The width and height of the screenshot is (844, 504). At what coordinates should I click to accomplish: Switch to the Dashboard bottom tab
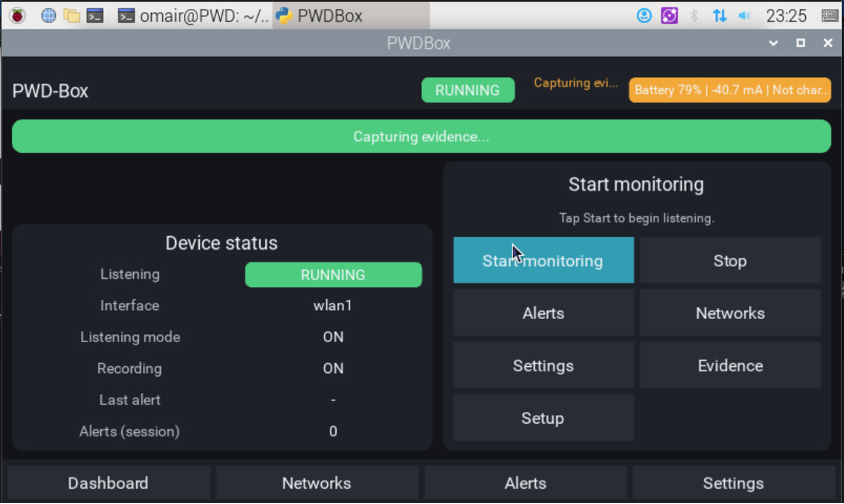pyautogui.click(x=108, y=483)
